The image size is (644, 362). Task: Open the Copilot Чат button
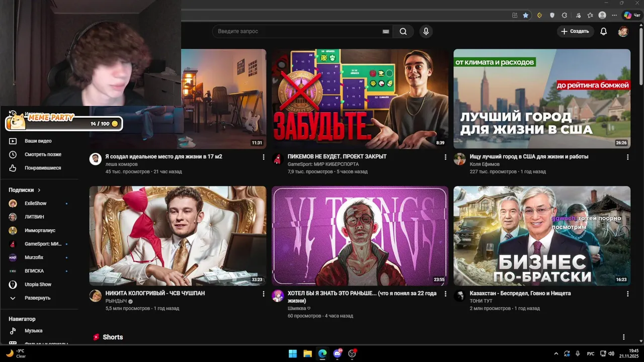[x=633, y=15]
